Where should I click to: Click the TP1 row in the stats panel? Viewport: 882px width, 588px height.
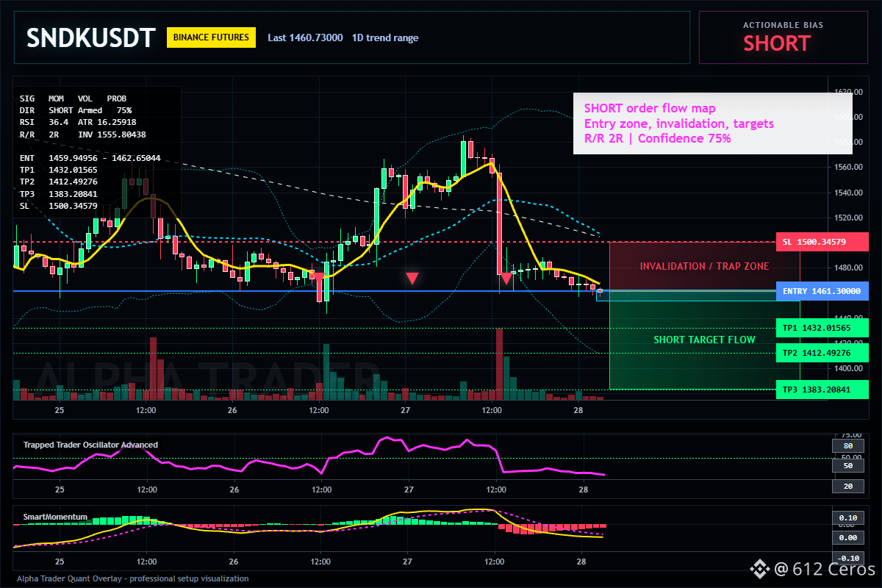pos(59,170)
